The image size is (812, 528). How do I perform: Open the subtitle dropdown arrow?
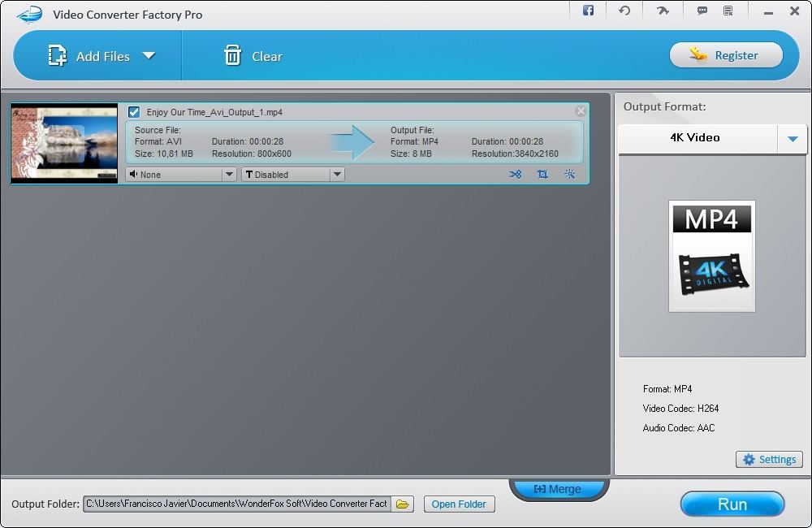coord(337,174)
